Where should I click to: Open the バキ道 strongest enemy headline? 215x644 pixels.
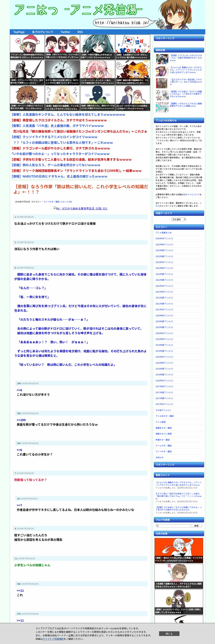click(x=57, y=126)
